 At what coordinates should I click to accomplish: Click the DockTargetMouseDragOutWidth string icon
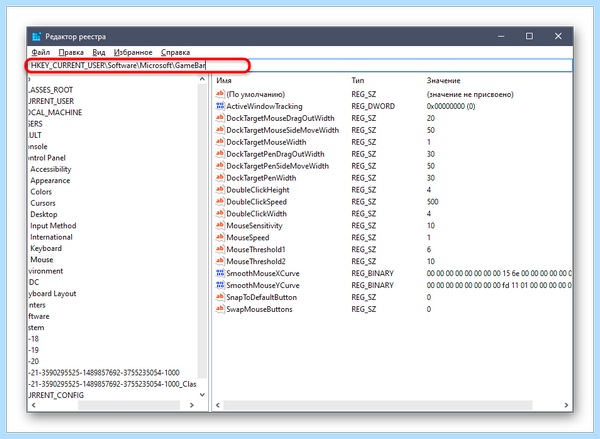[x=220, y=118]
